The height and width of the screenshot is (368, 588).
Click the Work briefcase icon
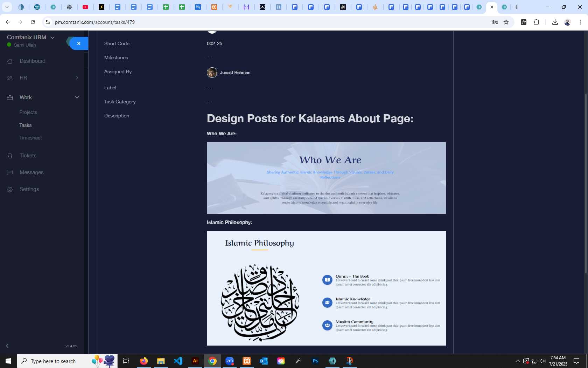10,98
